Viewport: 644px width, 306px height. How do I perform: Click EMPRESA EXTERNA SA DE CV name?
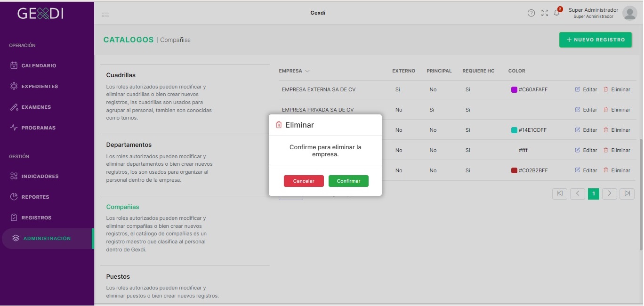tap(318, 89)
